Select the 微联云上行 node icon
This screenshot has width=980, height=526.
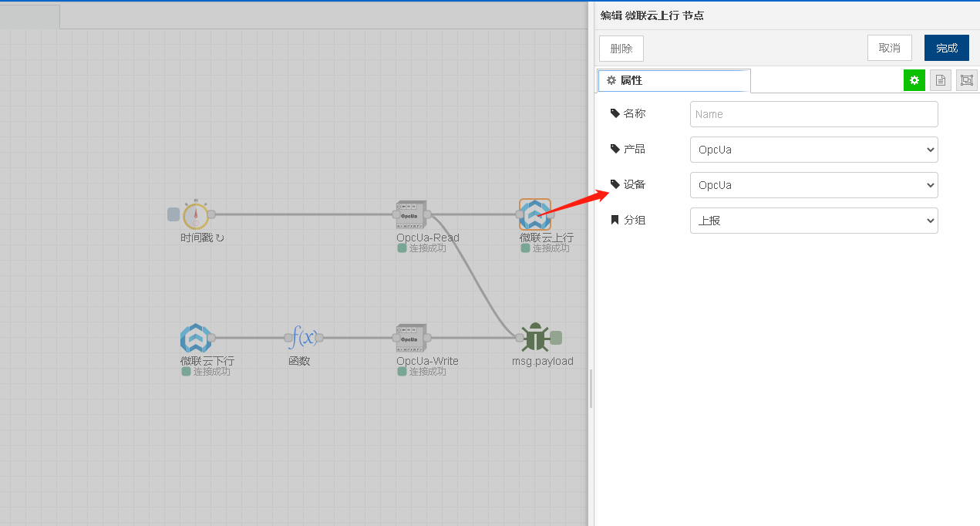[535, 214]
